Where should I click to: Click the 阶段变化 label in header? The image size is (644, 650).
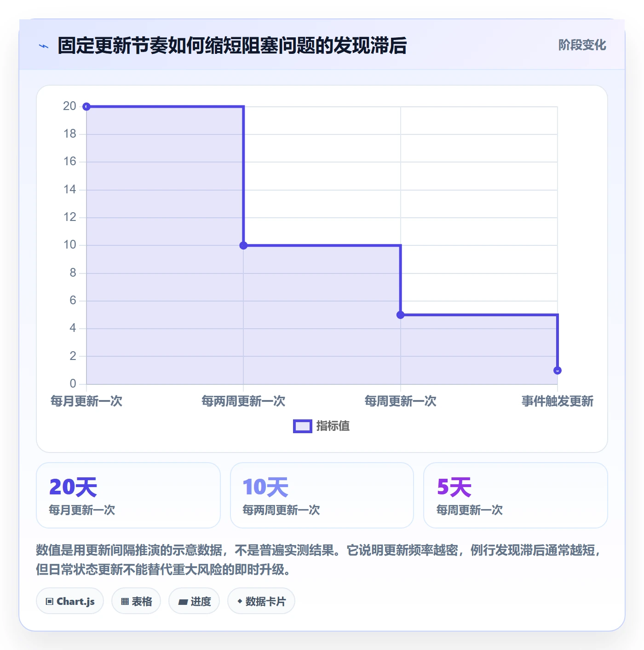582,45
